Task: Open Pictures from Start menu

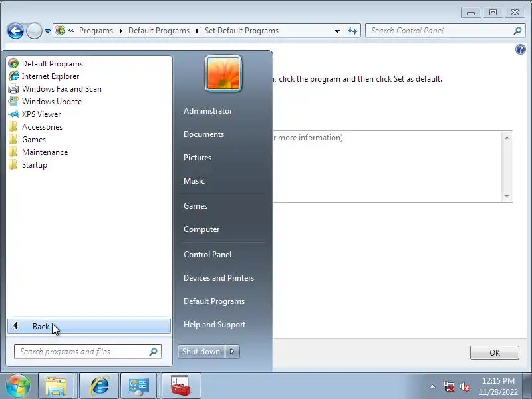Action: 197,158
